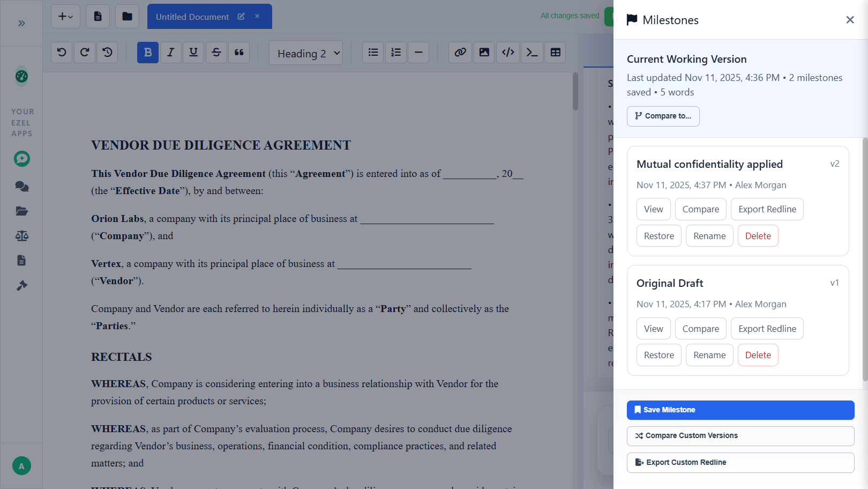This screenshot has height=489, width=868.
Task: Toggle Underline formatting
Action: coord(193,53)
